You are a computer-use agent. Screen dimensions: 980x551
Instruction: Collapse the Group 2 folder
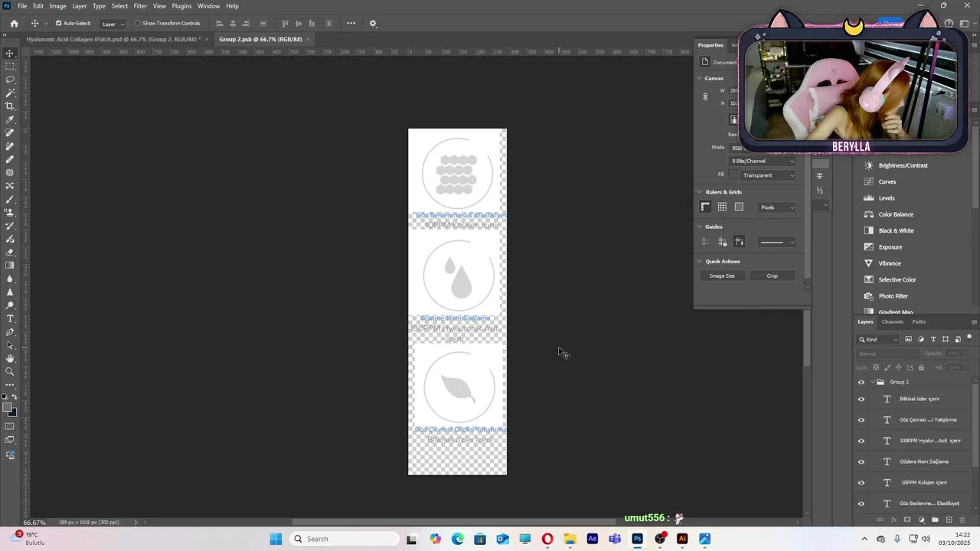pos(872,382)
